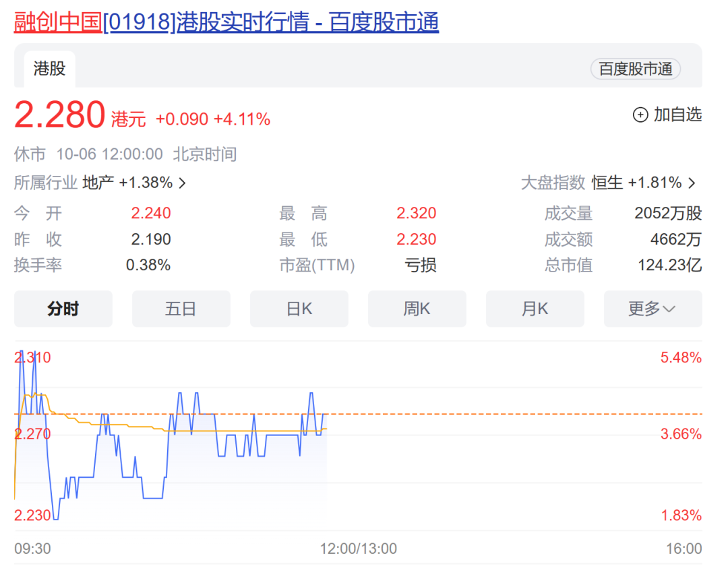728x568 pixels.
Task: Click the chart time label 12:00/13:00
Action: point(359,548)
